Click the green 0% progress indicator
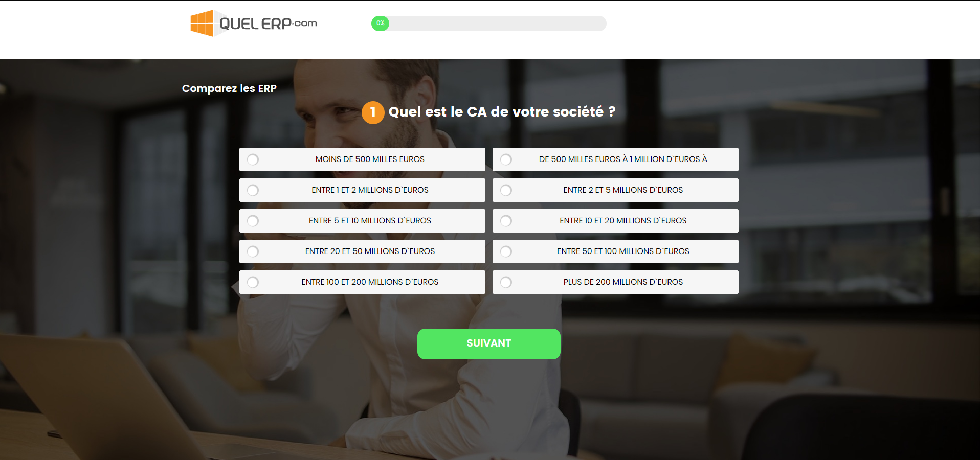The height and width of the screenshot is (460, 980). 380,24
